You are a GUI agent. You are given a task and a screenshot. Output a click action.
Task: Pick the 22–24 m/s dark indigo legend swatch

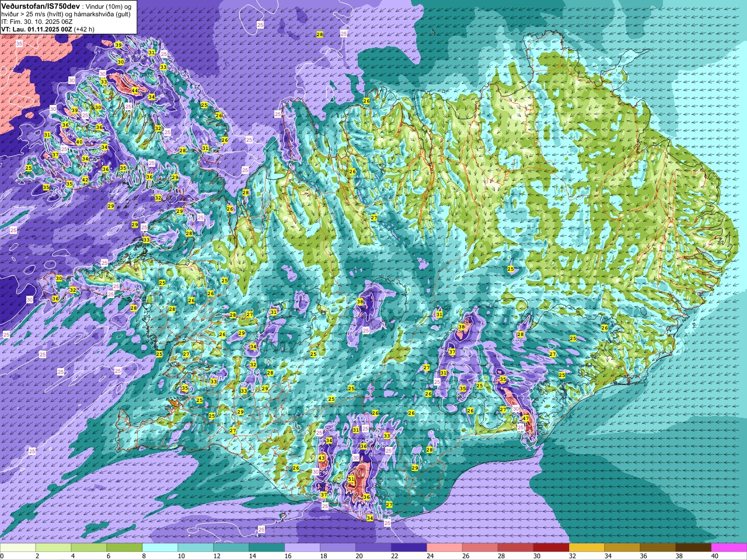point(409,548)
